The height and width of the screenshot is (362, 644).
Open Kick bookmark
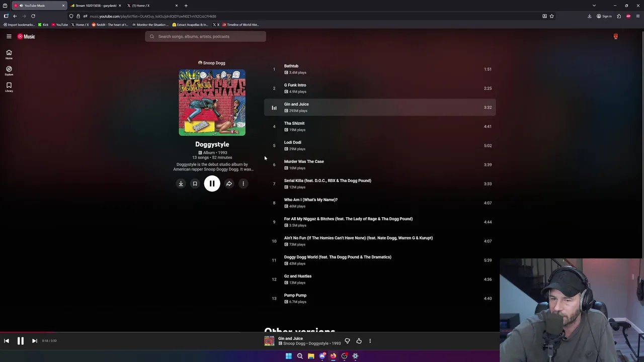tap(44, 25)
